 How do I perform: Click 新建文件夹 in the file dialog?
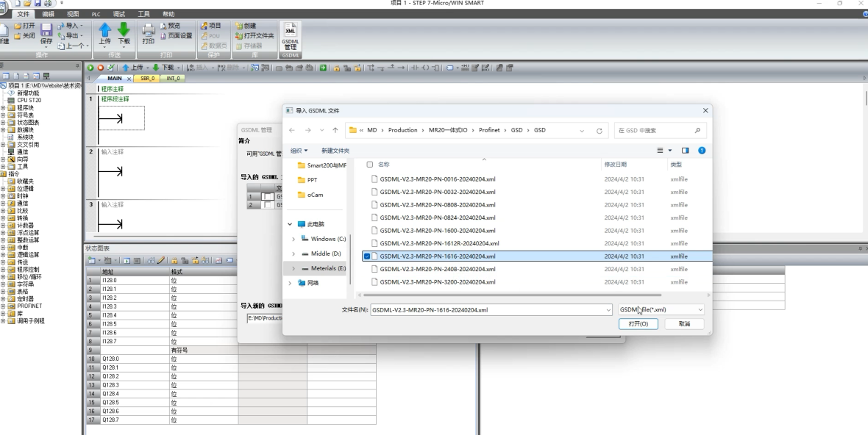pyautogui.click(x=335, y=151)
